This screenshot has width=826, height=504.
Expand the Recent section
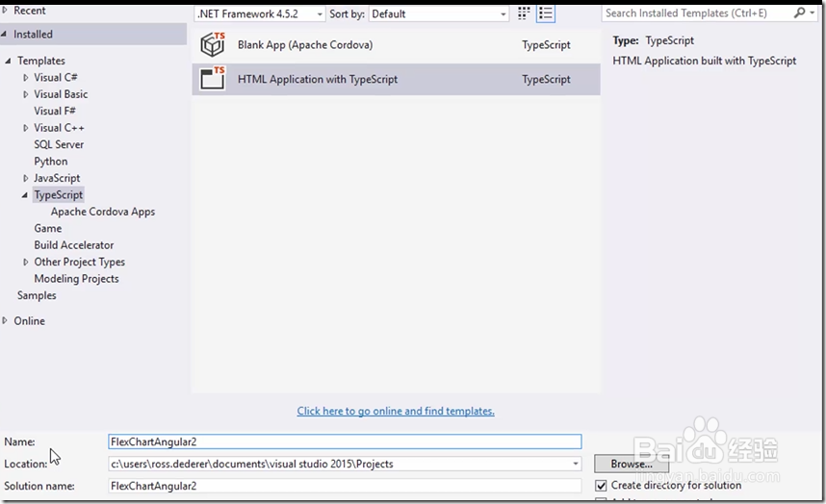click(5, 10)
